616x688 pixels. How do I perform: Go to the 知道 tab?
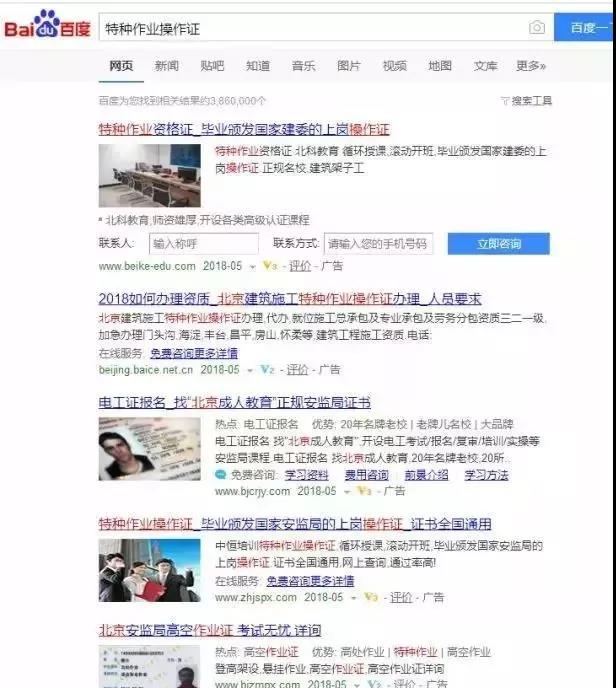[x=258, y=66]
